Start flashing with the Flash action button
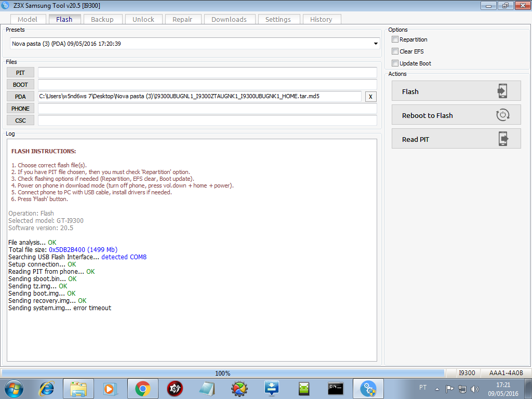The image size is (532, 399). coord(456,91)
